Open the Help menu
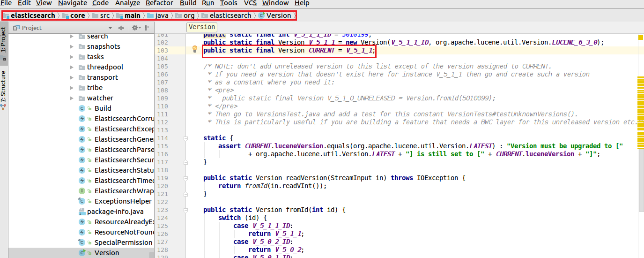The image size is (644, 258). coord(302,3)
